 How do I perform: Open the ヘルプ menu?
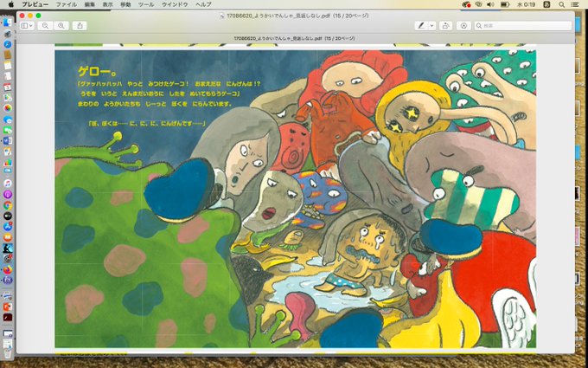203,4
